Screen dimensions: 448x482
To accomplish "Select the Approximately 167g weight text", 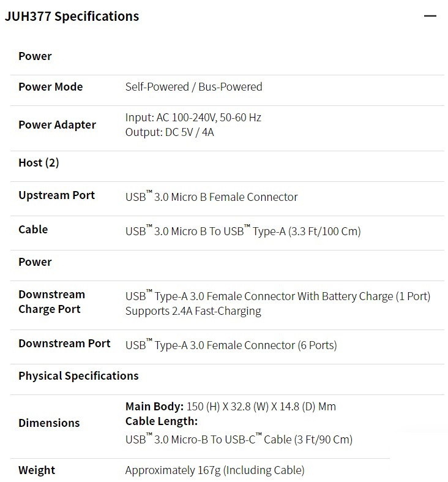I will pyautogui.click(x=215, y=470).
